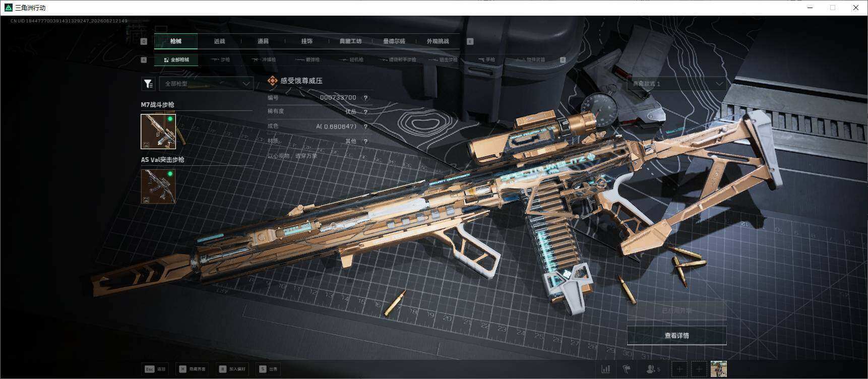
Task: Select the 枪械 tab
Action: (x=175, y=41)
